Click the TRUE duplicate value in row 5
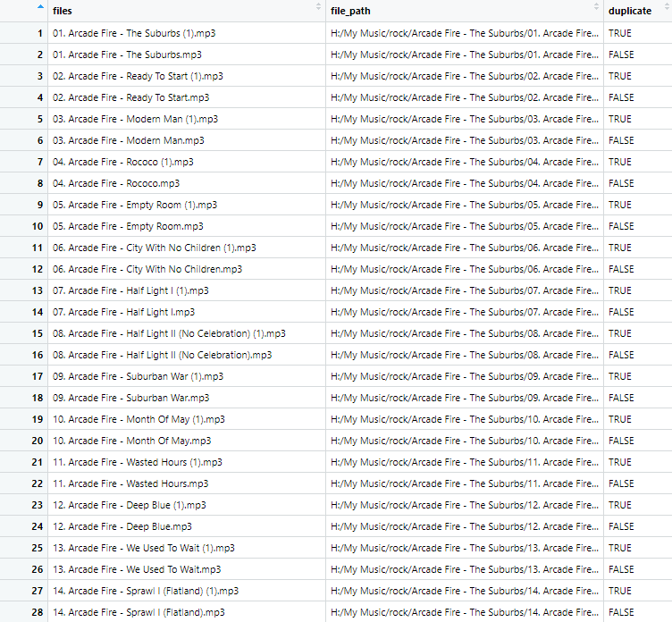672x622 pixels. click(619, 119)
